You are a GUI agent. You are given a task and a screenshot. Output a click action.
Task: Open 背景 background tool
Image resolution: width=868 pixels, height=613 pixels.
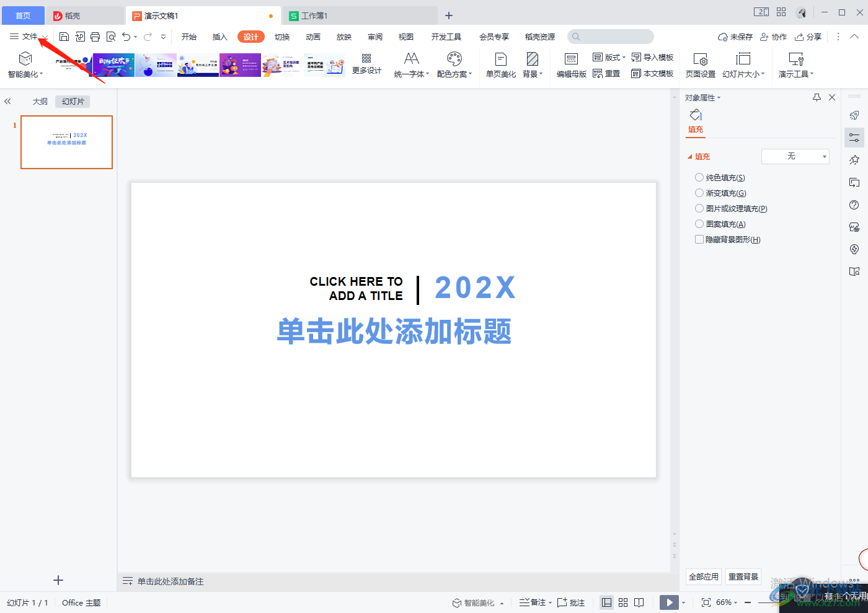tap(533, 64)
